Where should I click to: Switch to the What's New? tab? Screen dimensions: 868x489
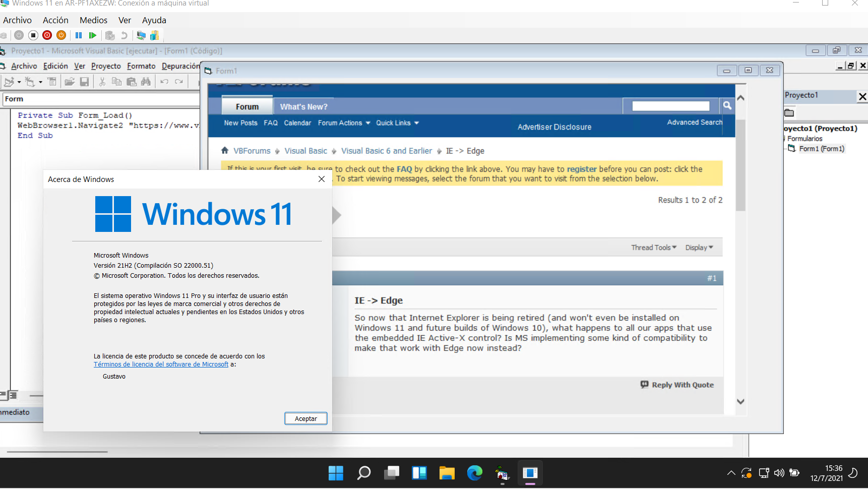pyautogui.click(x=303, y=107)
